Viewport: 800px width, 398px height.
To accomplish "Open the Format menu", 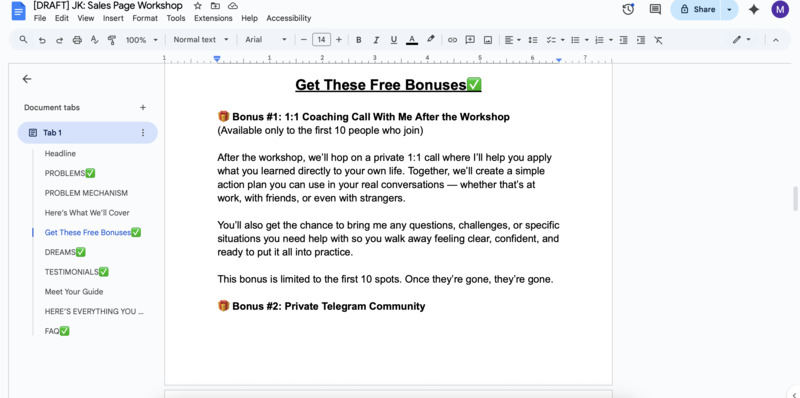I will point(145,18).
